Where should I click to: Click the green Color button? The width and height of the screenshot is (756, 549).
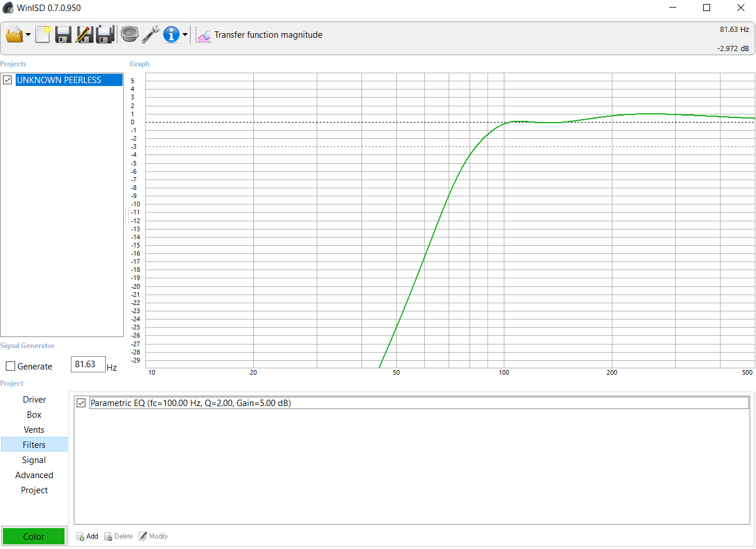click(34, 536)
